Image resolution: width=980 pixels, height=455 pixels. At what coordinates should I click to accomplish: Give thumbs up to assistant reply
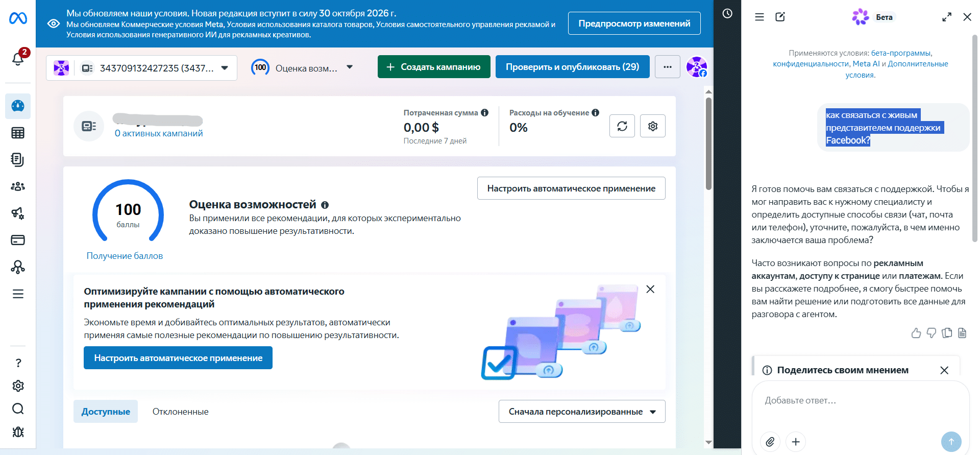click(916, 333)
